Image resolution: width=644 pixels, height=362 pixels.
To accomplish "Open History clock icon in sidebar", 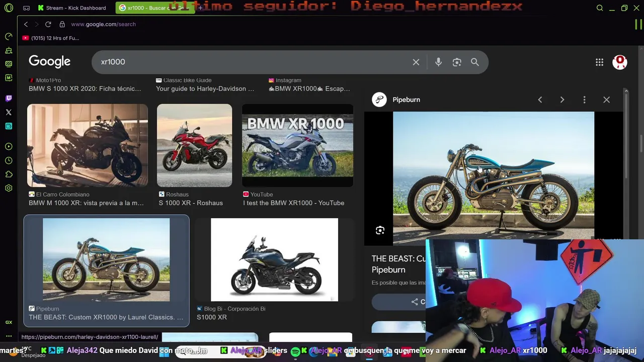I will tap(9, 160).
